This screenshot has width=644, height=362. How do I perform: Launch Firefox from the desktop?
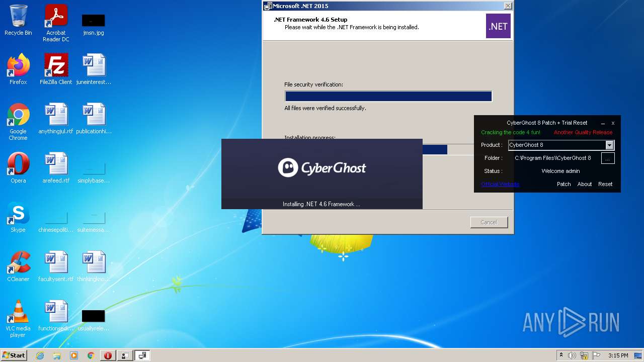18,69
